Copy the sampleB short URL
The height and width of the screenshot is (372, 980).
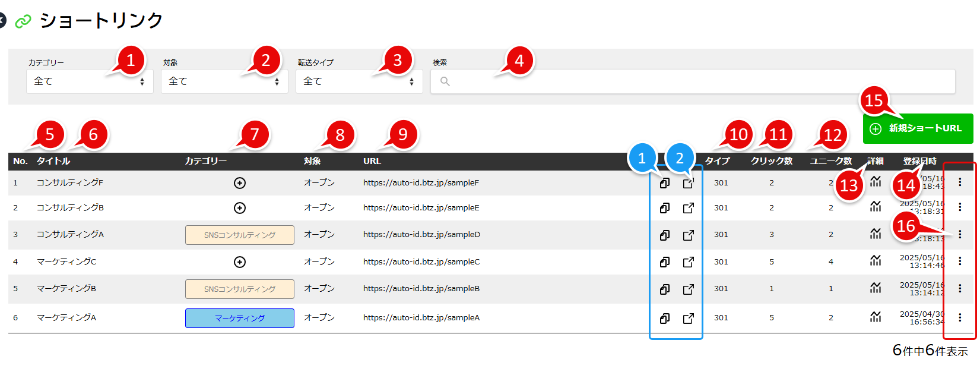[x=665, y=289]
